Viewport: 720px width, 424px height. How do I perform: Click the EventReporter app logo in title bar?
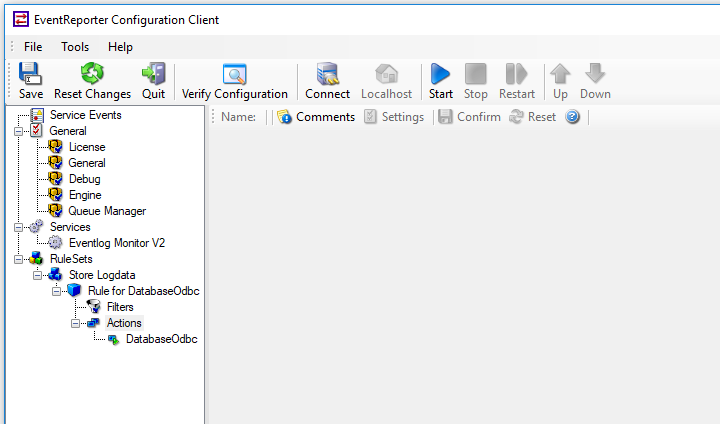[x=21, y=19]
